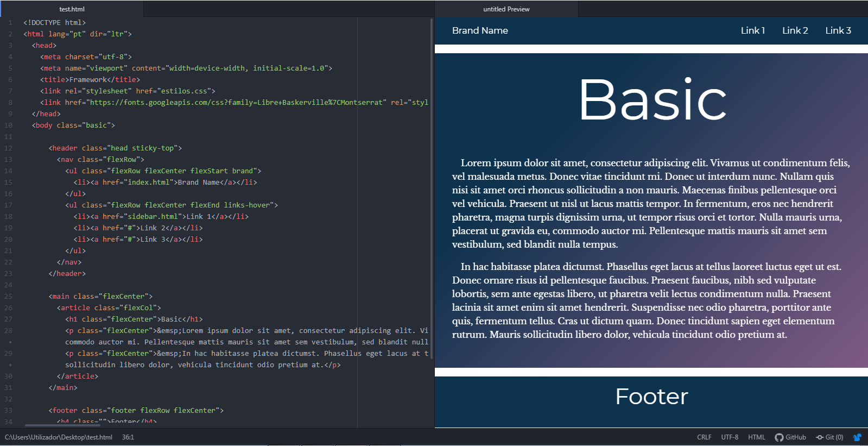Click the Footer heading in preview
The width and height of the screenshot is (868, 446).
tap(651, 397)
